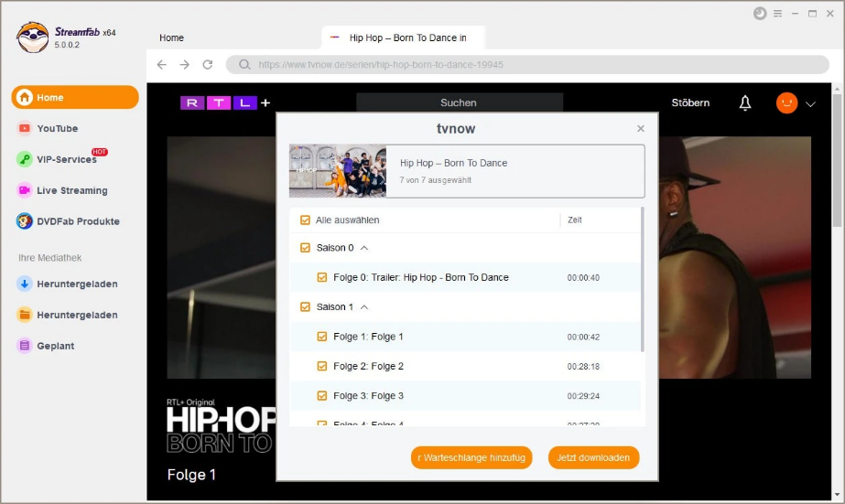Click the Jetzt downloaden button
The height and width of the screenshot is (504, 845).
593,457
